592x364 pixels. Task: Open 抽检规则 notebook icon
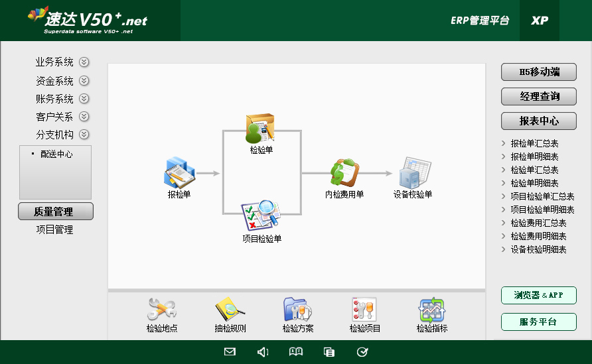coord(230,310)
